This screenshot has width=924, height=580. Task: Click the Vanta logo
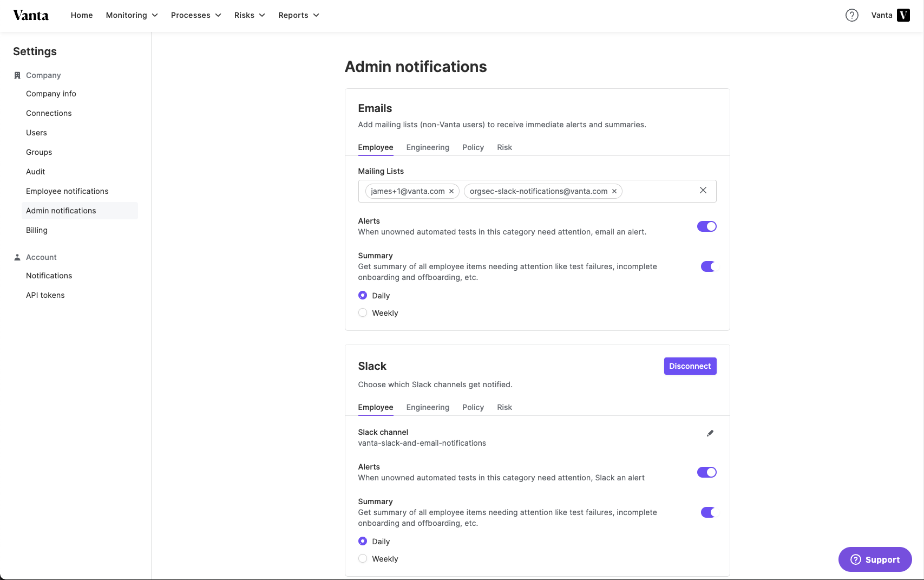tap(31, 15)
